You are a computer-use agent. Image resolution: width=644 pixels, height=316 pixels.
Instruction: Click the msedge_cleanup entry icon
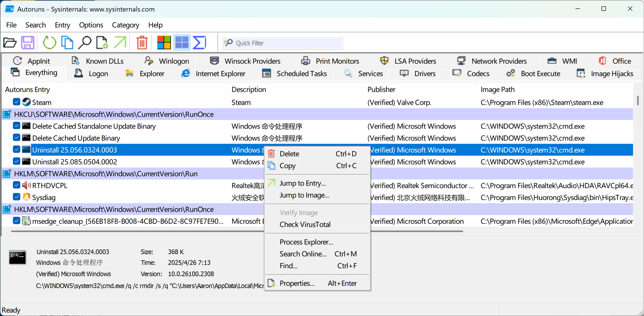coord(26,221)
